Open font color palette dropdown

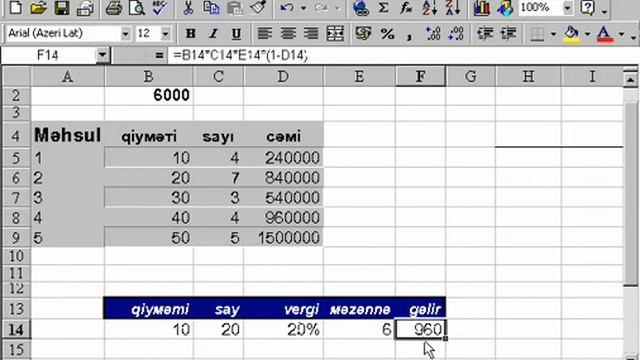(621, 34)
